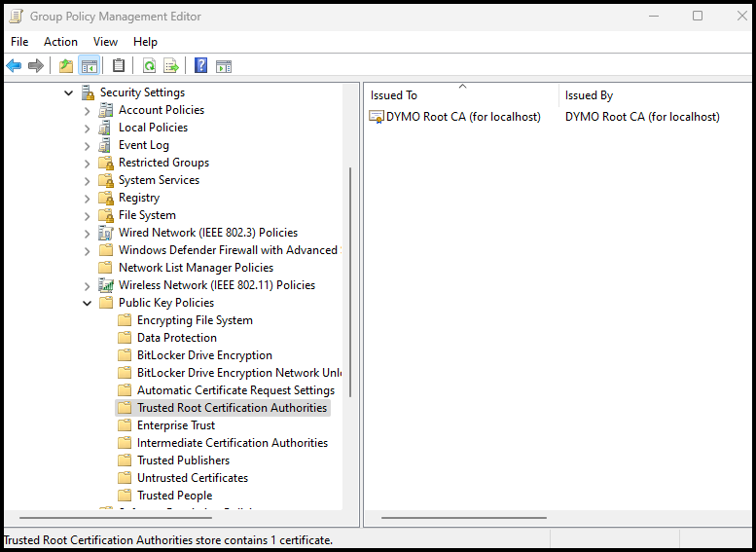Screen dimensions: 756x552
Task: Click the Forward arrow toolbar icon
Action: click(36, 65)
